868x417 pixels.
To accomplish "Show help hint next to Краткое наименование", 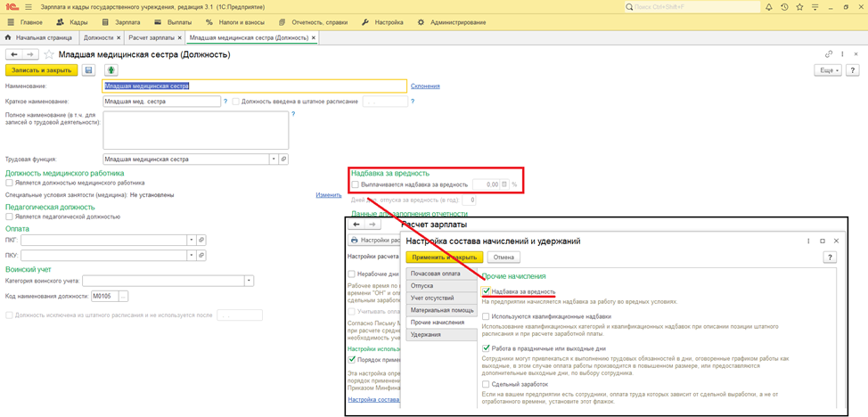I will [225, 102].
